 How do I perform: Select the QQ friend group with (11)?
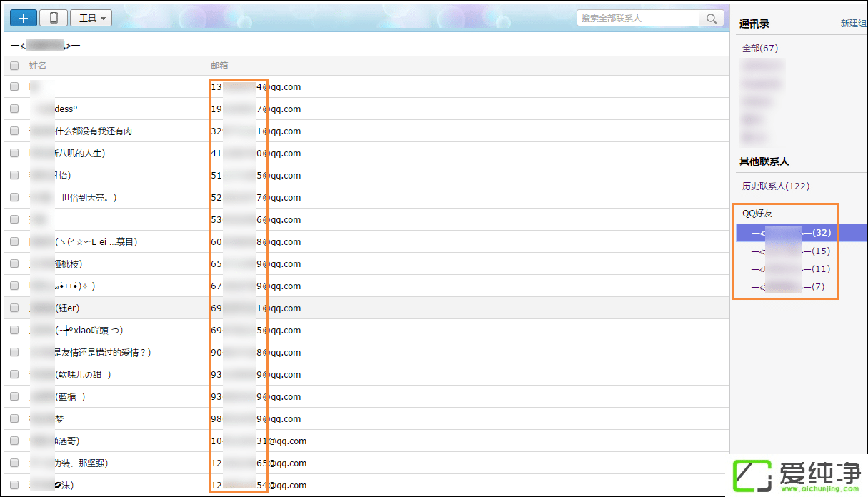pyautogui.click(x=791, y=269)
